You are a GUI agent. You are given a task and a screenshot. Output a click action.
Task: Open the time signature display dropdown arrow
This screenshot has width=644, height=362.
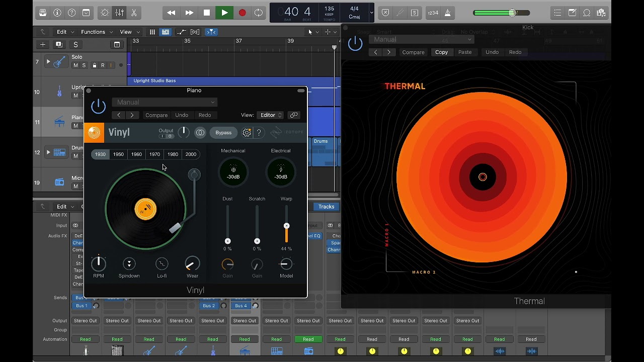(x=371, y=13)
